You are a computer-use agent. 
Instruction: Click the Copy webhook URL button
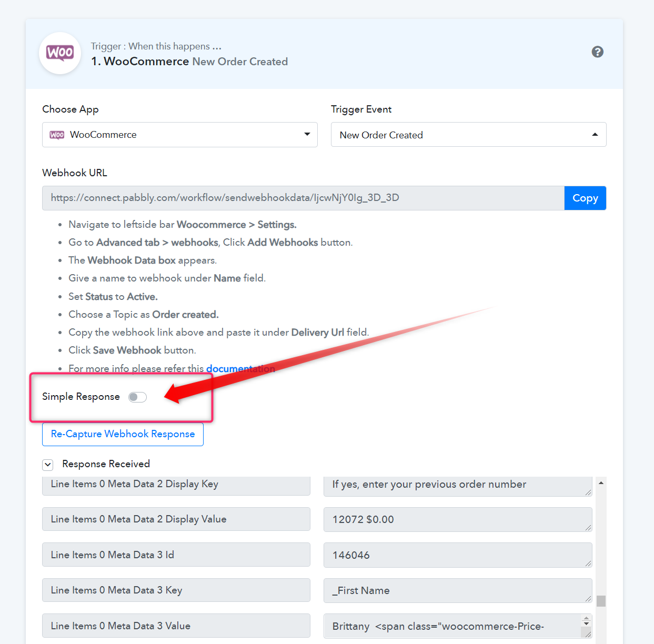(585, 198)
